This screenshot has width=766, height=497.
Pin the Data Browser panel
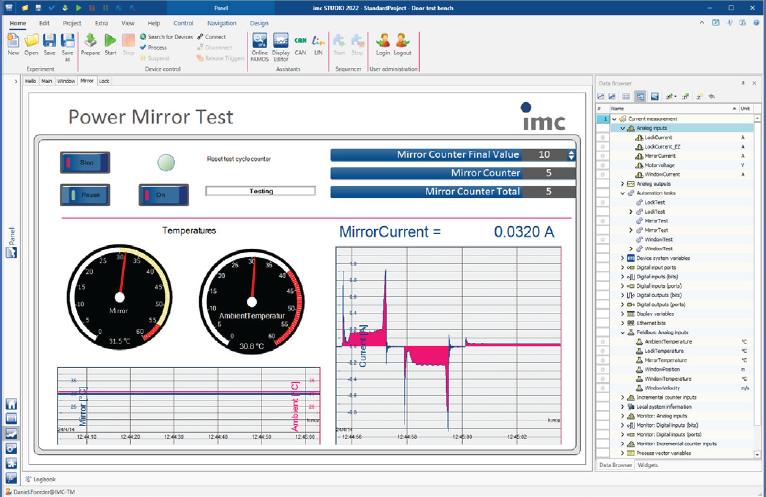tap(743, 83)
